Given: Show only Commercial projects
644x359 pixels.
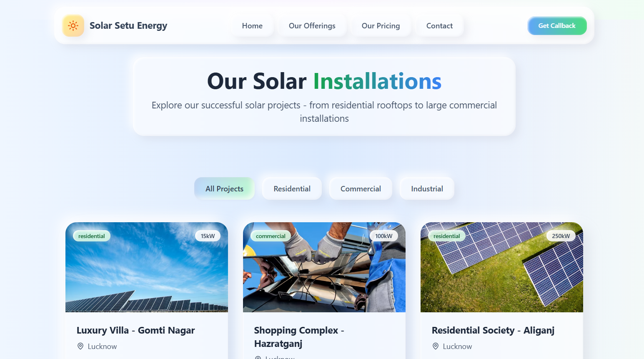Looking at the screenshot, I should point(361,188).
